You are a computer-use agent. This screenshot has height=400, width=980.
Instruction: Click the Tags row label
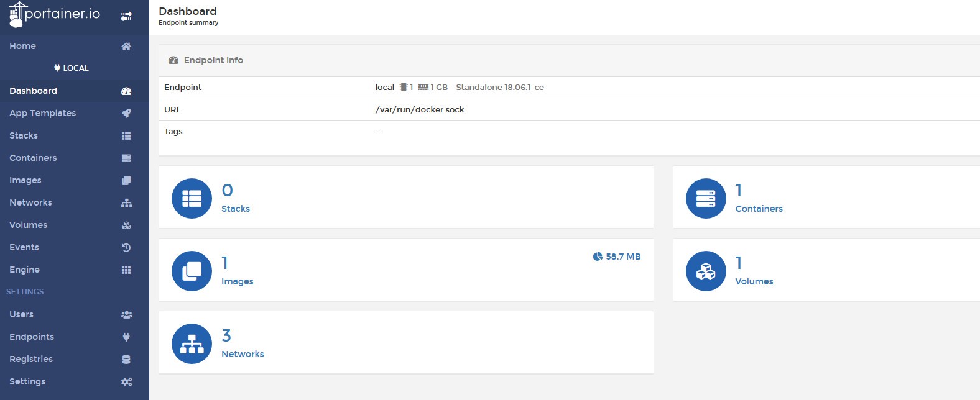[x=173, y=132]
